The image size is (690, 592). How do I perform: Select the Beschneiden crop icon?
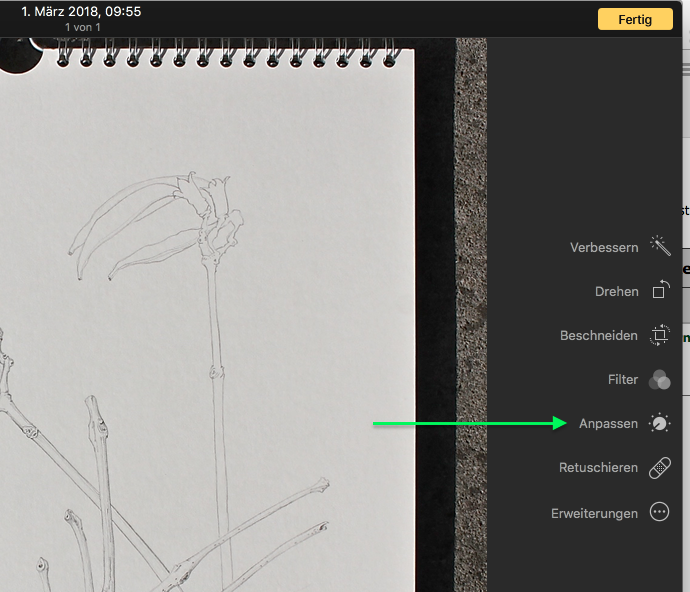(659, 336)
